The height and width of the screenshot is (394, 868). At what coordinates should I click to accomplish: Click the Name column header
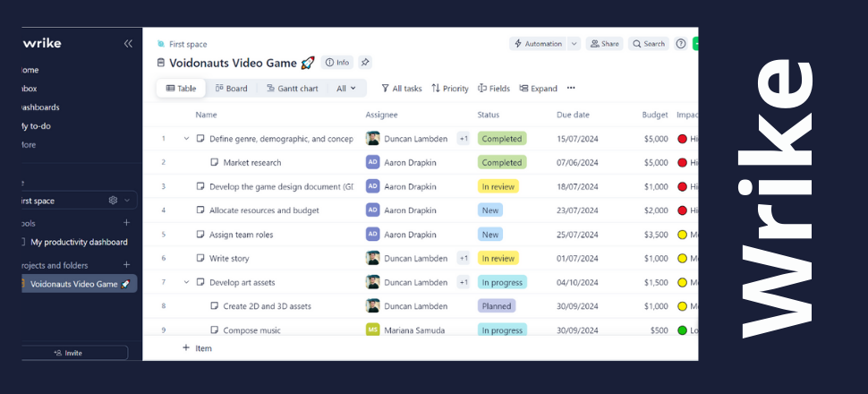pyautogui.click(x=206, y=115)
